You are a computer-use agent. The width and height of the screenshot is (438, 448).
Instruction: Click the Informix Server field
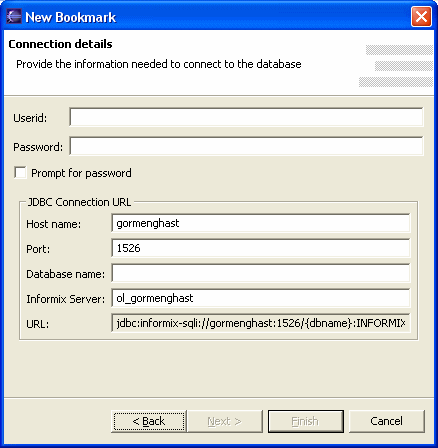(x=261, y=298)
